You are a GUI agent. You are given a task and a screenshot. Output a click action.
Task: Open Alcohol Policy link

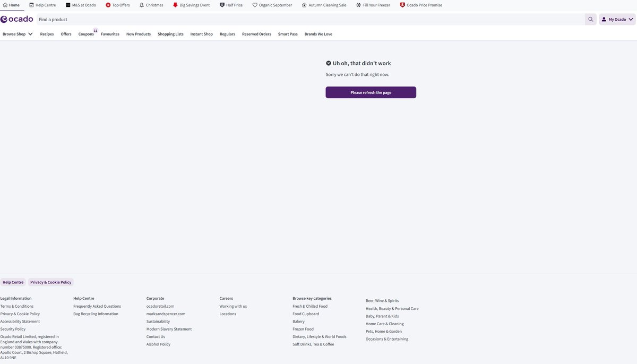coord(158,344)
